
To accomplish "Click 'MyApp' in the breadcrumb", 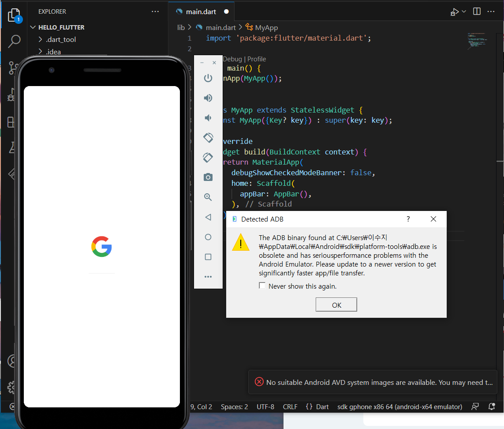I will pos(266,28).
